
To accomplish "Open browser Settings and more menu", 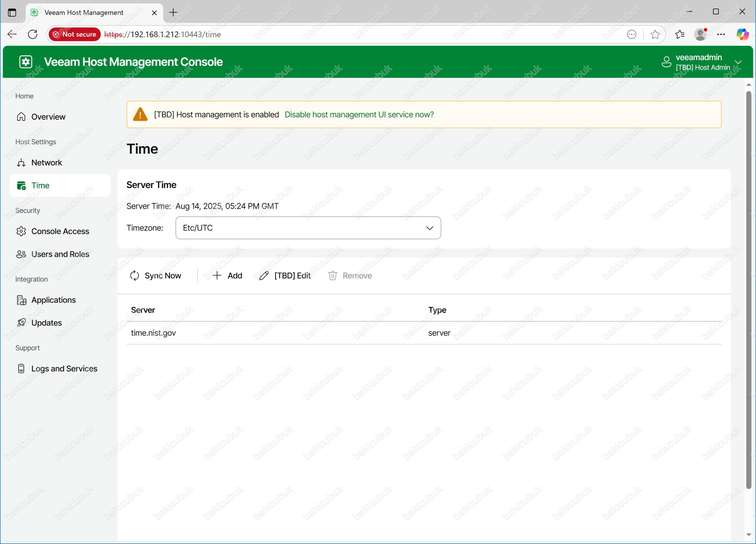I will [721, 34].
